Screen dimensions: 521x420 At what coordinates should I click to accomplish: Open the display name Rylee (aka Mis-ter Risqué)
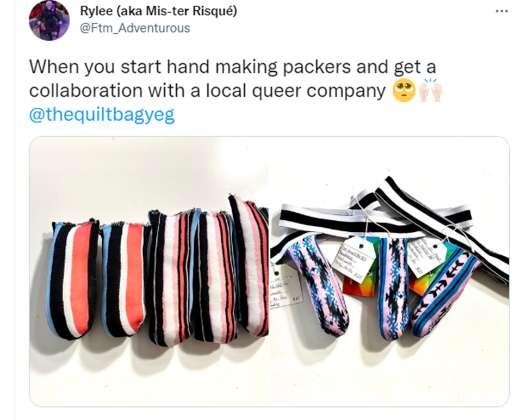[158, 11]
